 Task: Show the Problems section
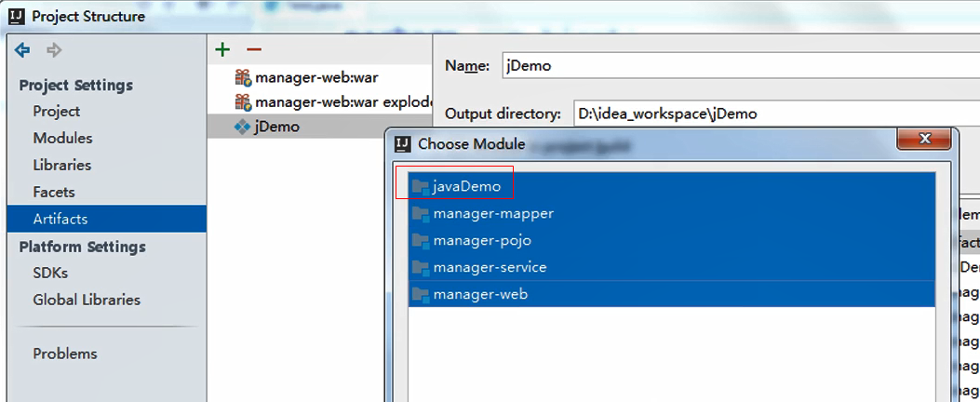tap(64, 354)
